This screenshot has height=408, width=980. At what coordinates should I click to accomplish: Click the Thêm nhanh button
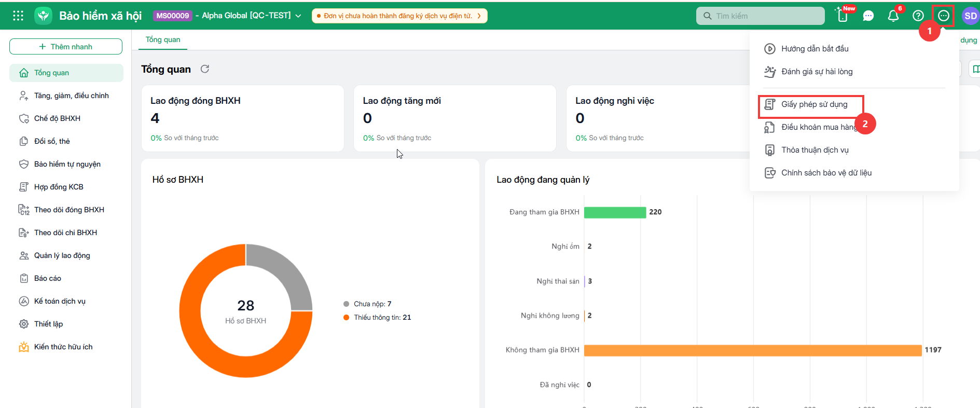point(66,46)
